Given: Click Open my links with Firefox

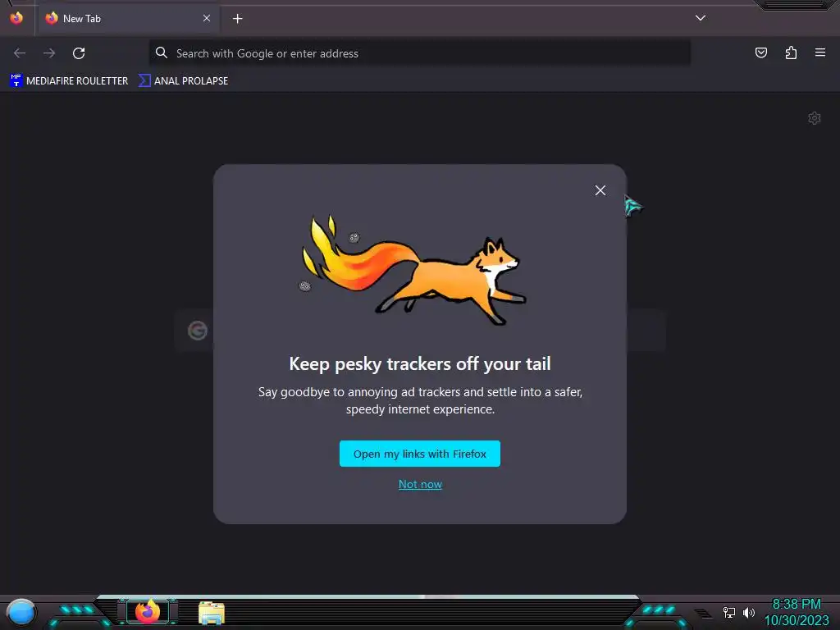Looking at the screenshot, I should 419,454.
